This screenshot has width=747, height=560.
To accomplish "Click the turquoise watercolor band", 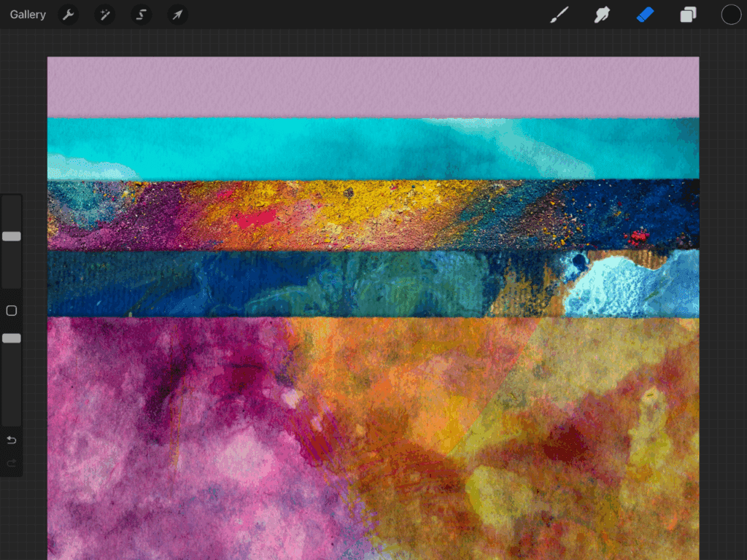I will (x=292, y=149).
